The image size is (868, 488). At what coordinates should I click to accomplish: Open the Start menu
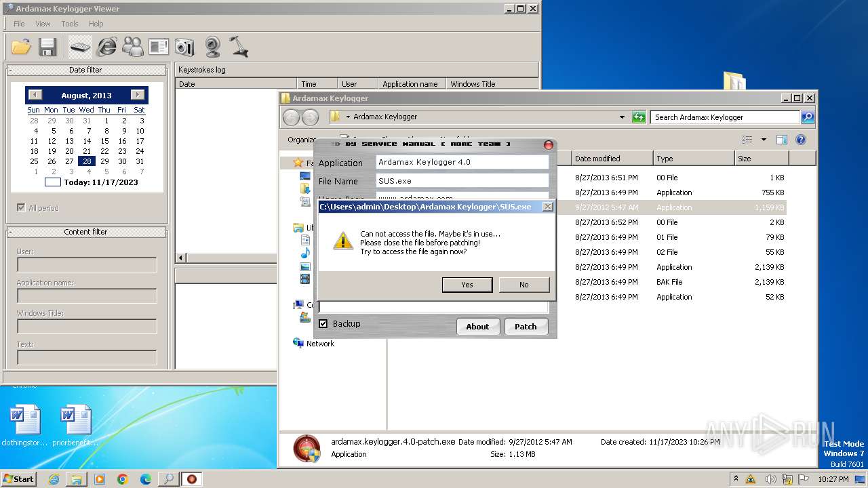[x=18, y=479]
